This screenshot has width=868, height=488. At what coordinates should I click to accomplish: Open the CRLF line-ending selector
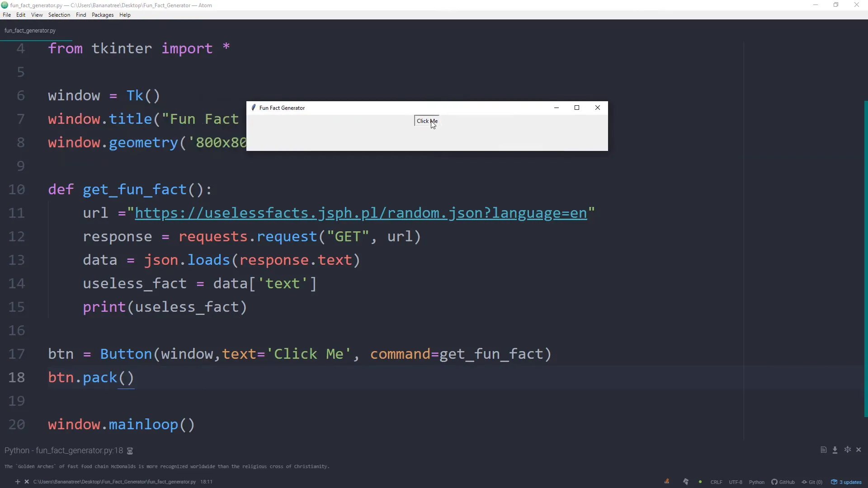tap(717, 482)
